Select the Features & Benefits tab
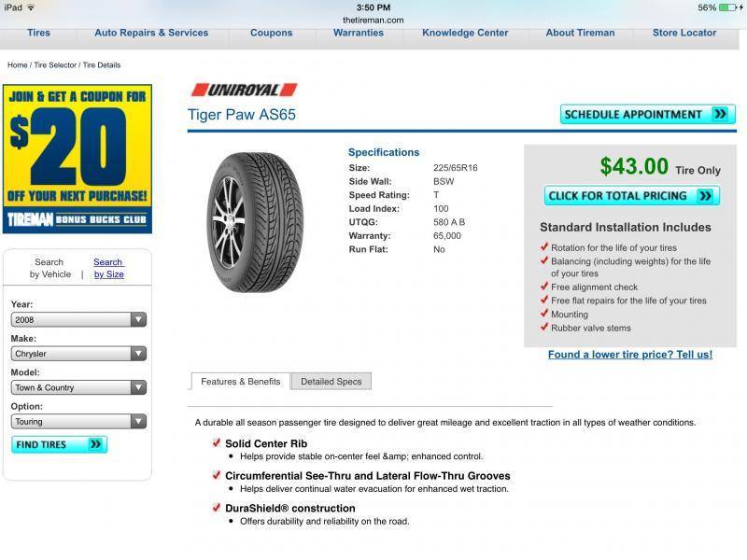 (x=241, y=382)
